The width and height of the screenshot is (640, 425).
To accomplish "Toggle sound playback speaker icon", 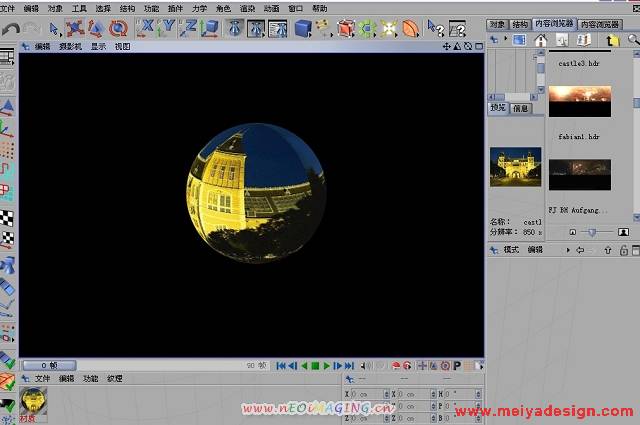I will pyautogui.click(x=366, y=366).
